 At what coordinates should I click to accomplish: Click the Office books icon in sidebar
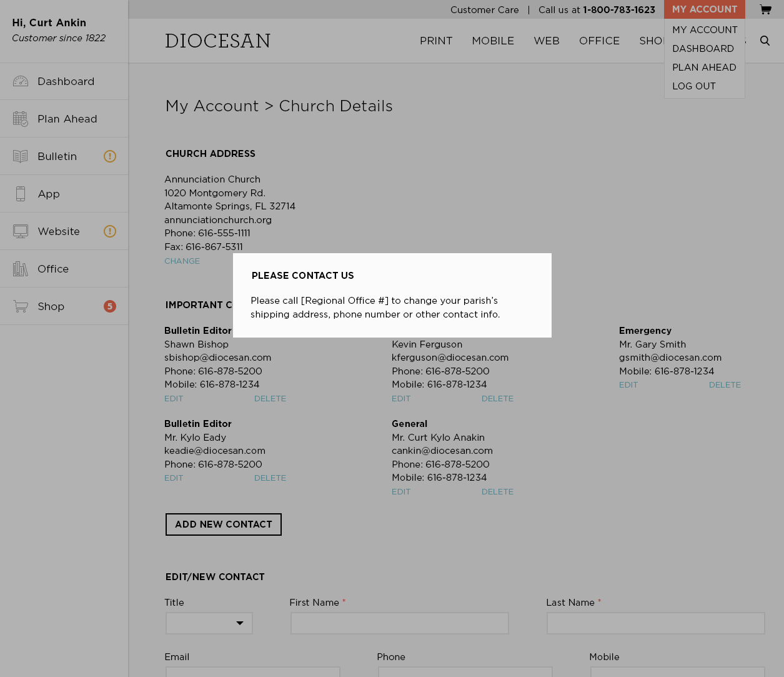point(21,269)
